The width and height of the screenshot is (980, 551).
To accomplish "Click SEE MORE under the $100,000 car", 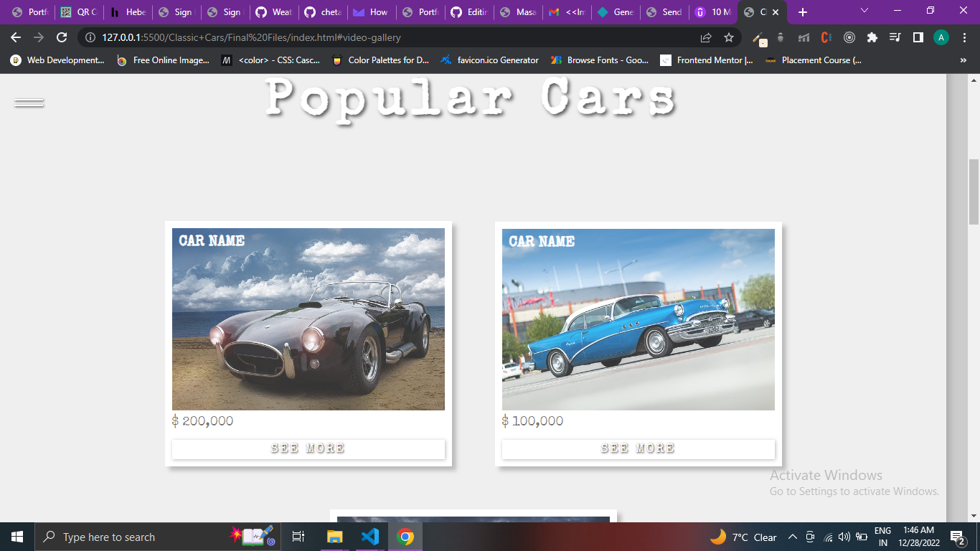I will pyautogui.click(x=638, y=448).
